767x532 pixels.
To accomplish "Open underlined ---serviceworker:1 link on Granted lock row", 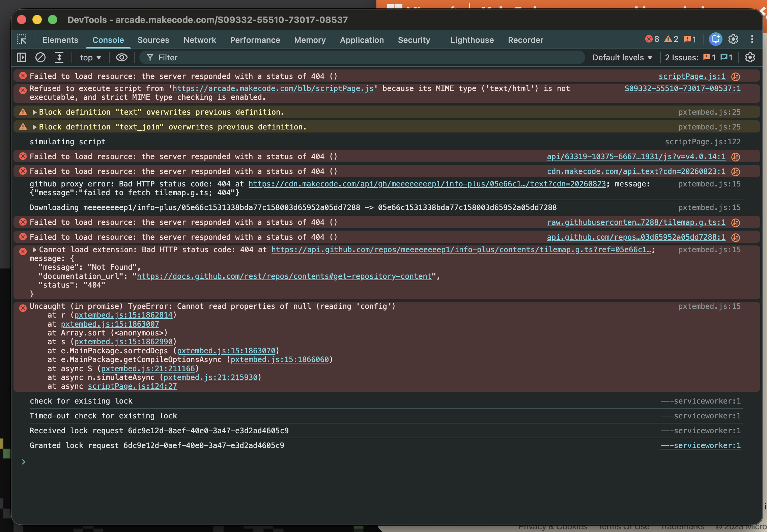I will point(701,446).
